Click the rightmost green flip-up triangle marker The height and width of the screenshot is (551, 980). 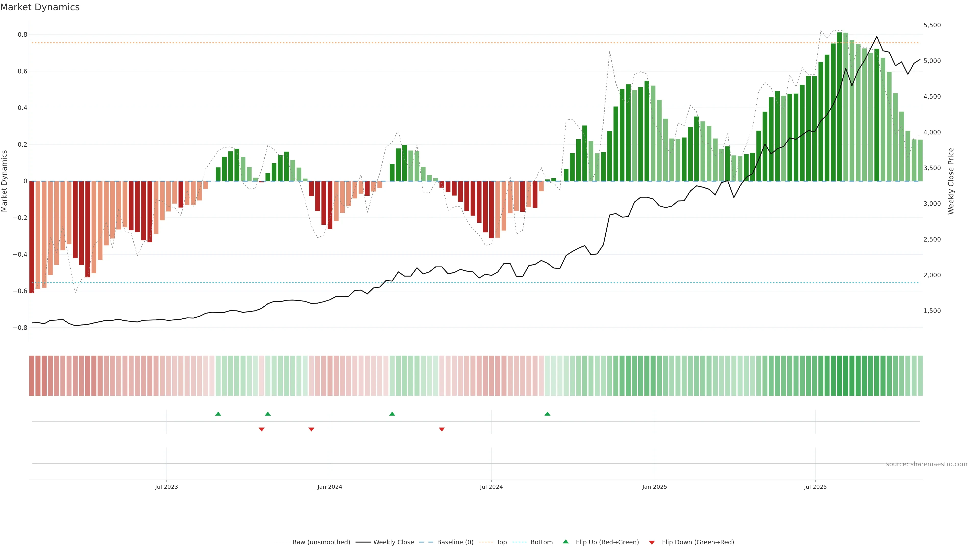point(547,414)
